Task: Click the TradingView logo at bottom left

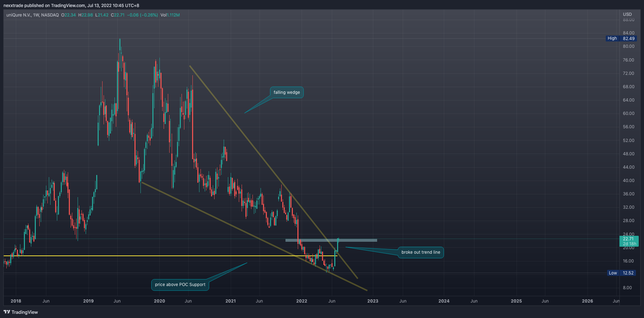Action: [x=21, y=312]
